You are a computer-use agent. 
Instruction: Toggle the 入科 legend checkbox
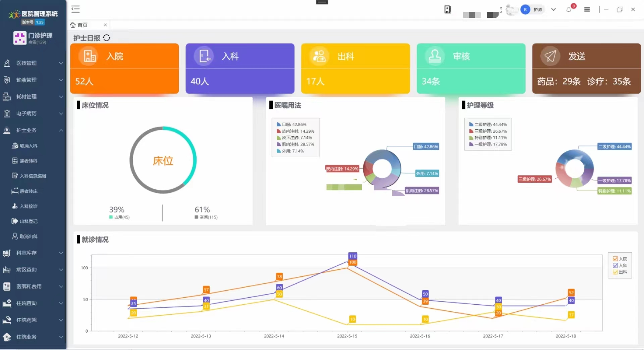click(615, 265)
